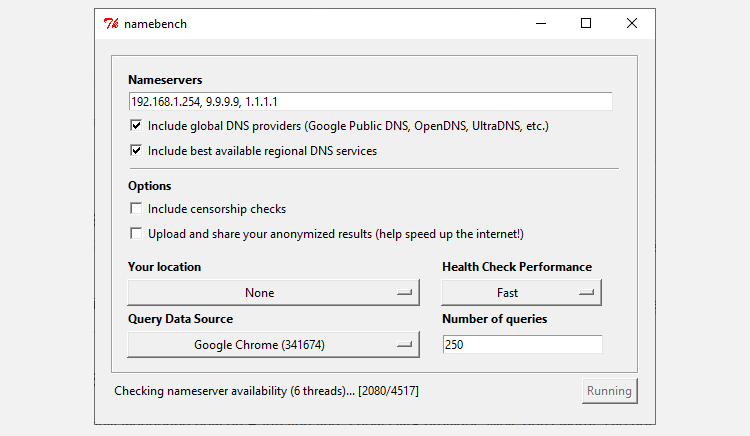Tick Upload and share anonymized results checkbox

click(x=135, y=234)
